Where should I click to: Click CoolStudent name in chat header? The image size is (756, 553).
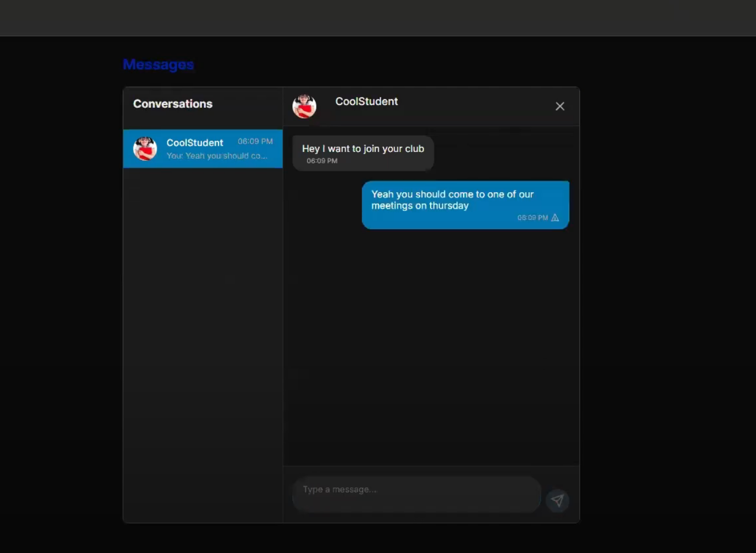366,102
